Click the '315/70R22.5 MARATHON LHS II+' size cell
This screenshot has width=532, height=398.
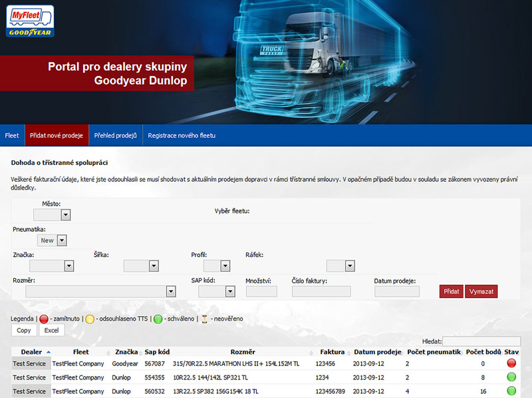coord(236,363)
